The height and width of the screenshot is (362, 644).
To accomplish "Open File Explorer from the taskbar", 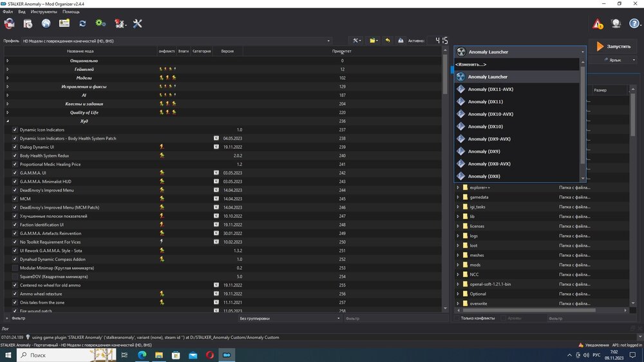I will click(159, 355).
